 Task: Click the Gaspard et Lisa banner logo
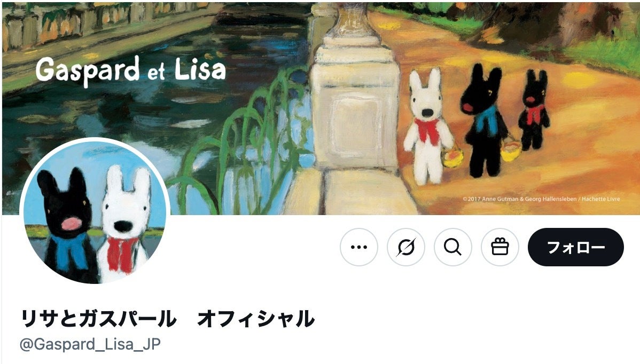point(130,70)
